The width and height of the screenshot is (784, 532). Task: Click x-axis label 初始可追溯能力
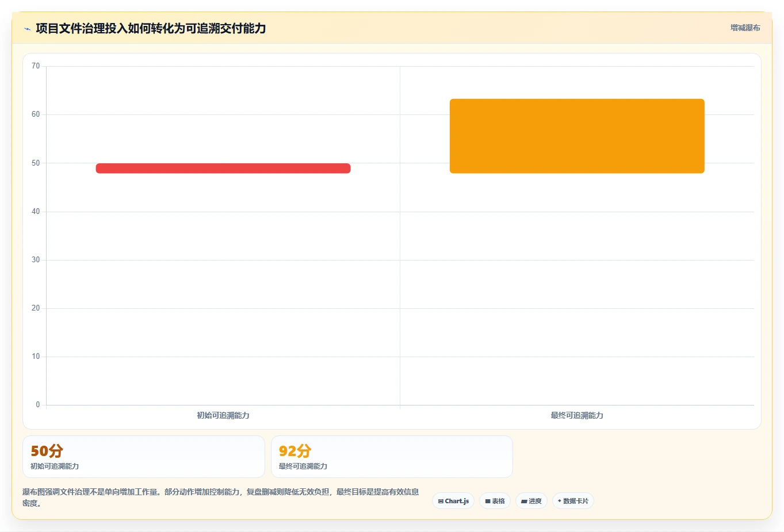click(223, 415)
